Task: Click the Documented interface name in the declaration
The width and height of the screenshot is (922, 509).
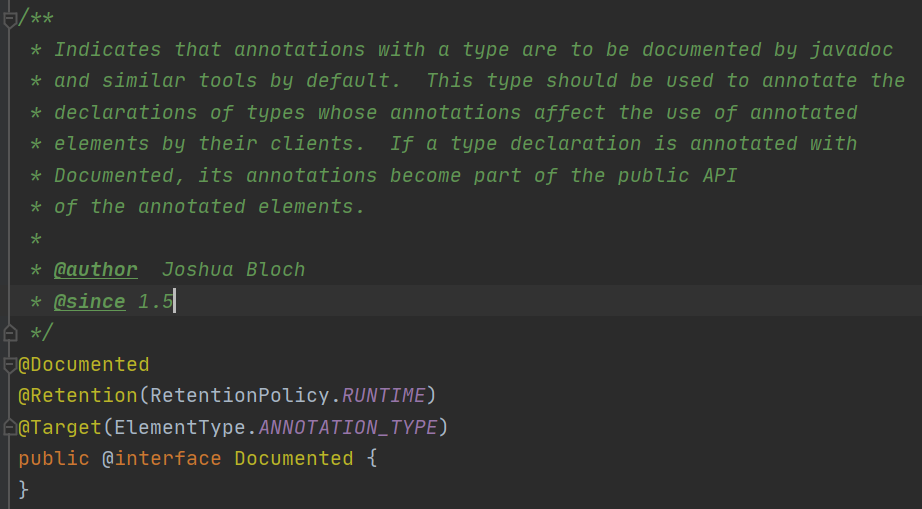Action: click(x=293, y=459)
